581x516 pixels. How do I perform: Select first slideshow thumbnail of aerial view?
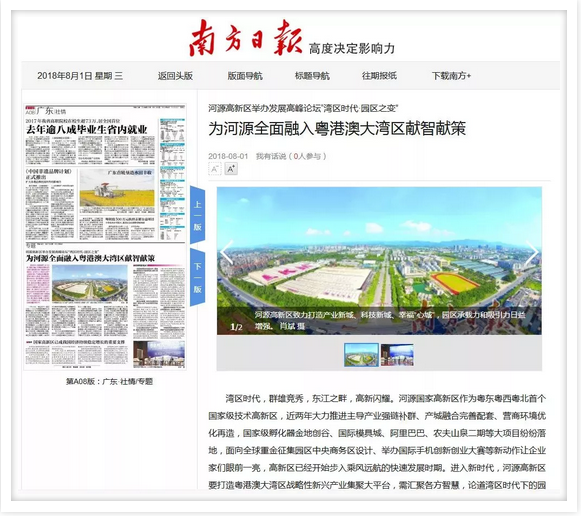(361, 355)
